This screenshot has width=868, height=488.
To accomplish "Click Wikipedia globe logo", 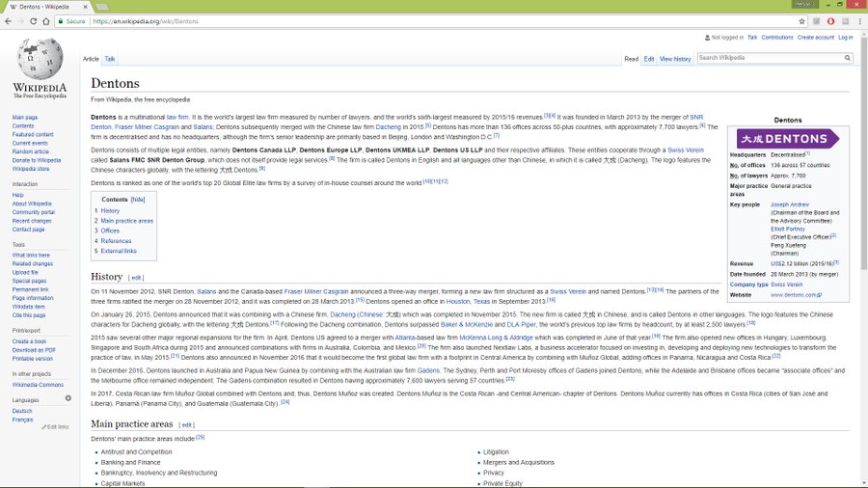I will [40, 59].
